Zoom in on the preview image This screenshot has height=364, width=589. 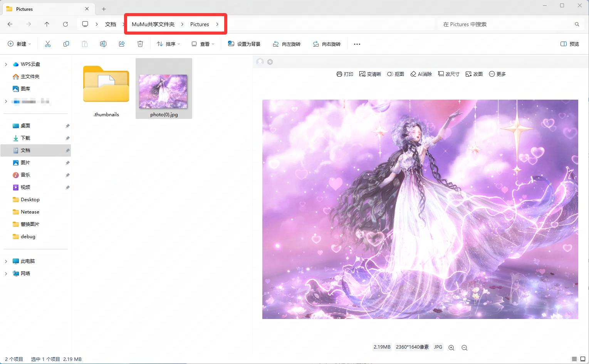[x=451, y=347]
